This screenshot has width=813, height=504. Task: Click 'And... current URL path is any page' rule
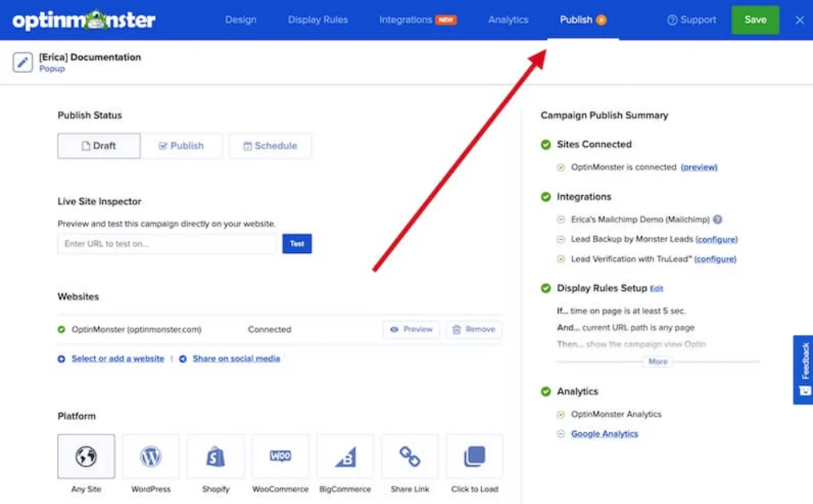pos(625,328)
